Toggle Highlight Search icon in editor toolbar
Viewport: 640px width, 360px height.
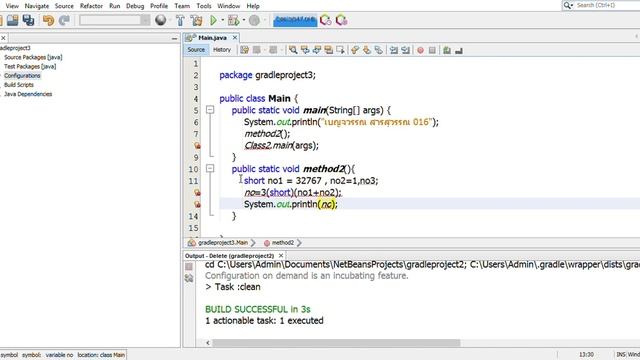coord(329,50)
